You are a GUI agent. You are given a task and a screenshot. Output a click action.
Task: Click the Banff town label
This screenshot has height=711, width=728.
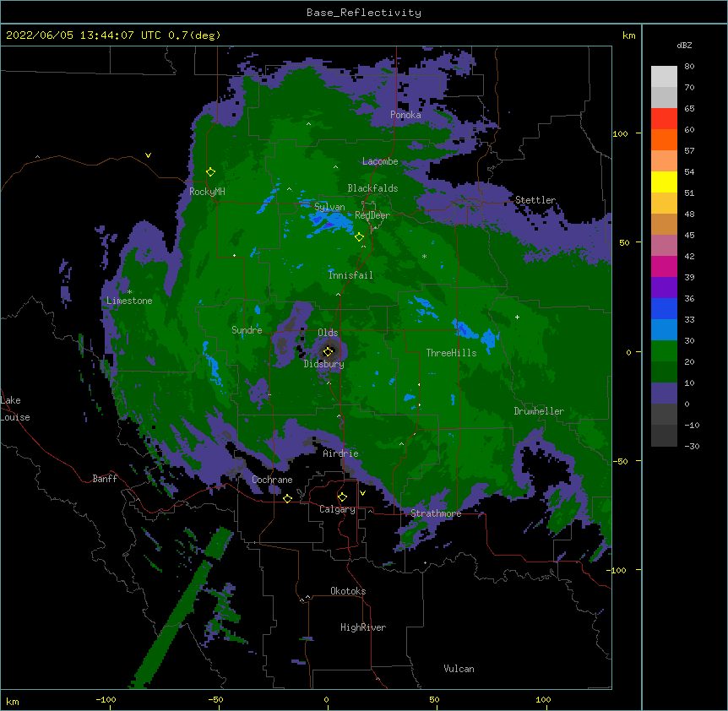105,479
